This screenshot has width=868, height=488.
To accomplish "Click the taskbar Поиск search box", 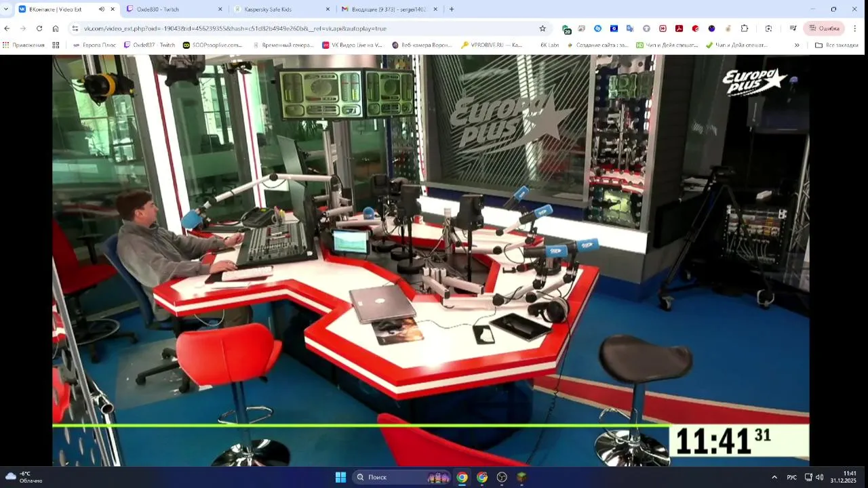I will coord(401,477).
